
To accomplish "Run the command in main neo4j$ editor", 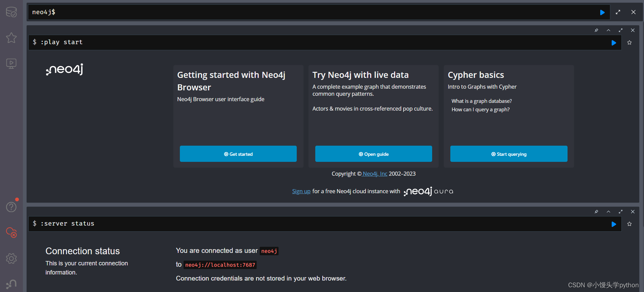I will [602, 12].
